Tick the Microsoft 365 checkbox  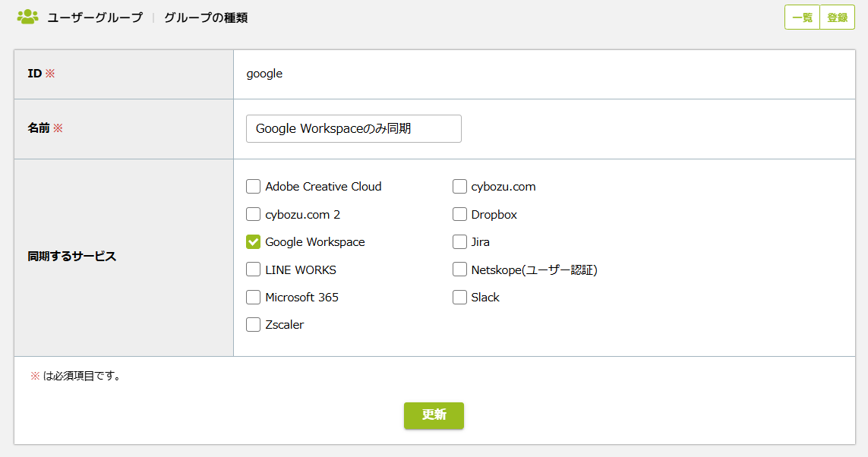[x=253, y=297]
